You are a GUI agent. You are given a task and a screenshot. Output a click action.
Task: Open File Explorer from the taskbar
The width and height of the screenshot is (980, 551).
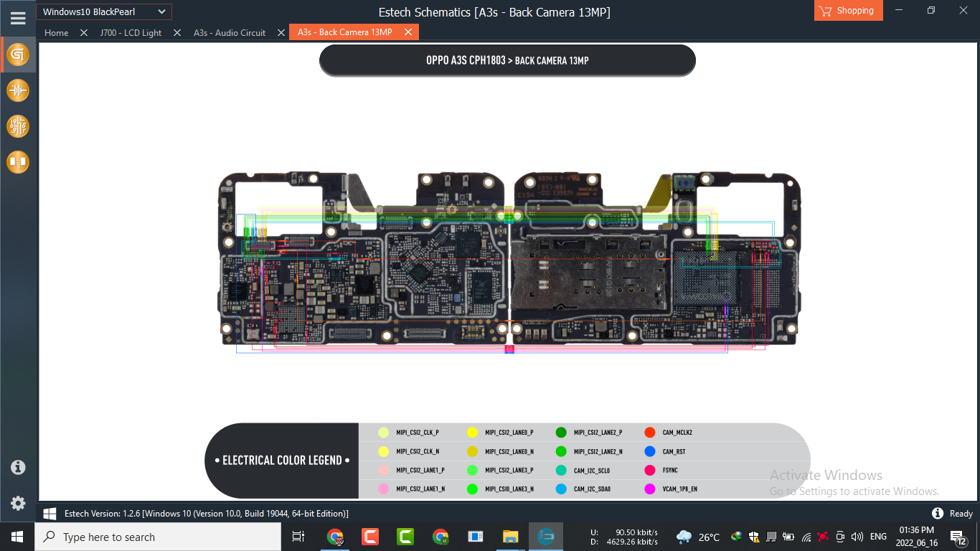pyautogui.click(x=510, y=537)
